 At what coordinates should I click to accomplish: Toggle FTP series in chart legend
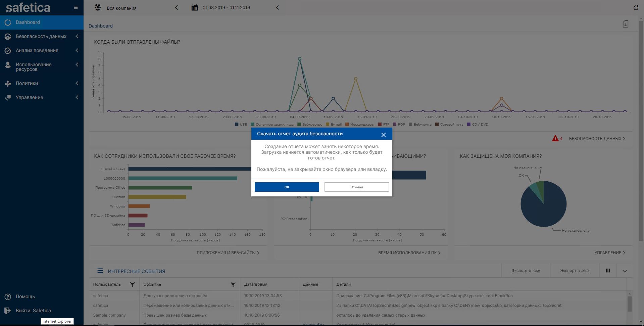(384, 124)
